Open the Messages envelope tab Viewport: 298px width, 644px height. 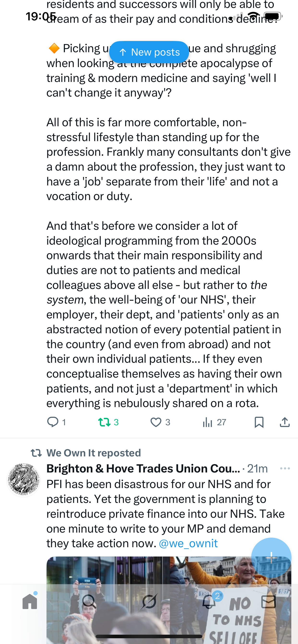[x=268, y=602]
